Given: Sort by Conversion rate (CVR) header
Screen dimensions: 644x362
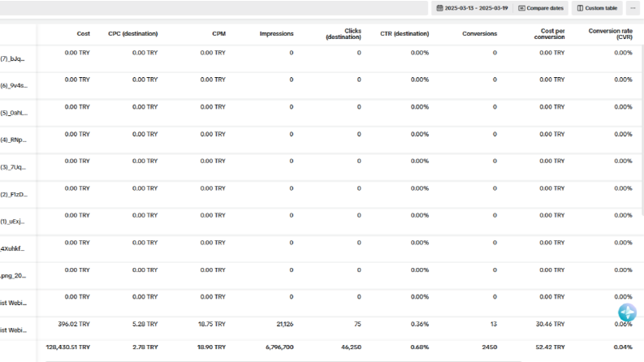Looking at the screenshot, I should [x=611, y=33].
